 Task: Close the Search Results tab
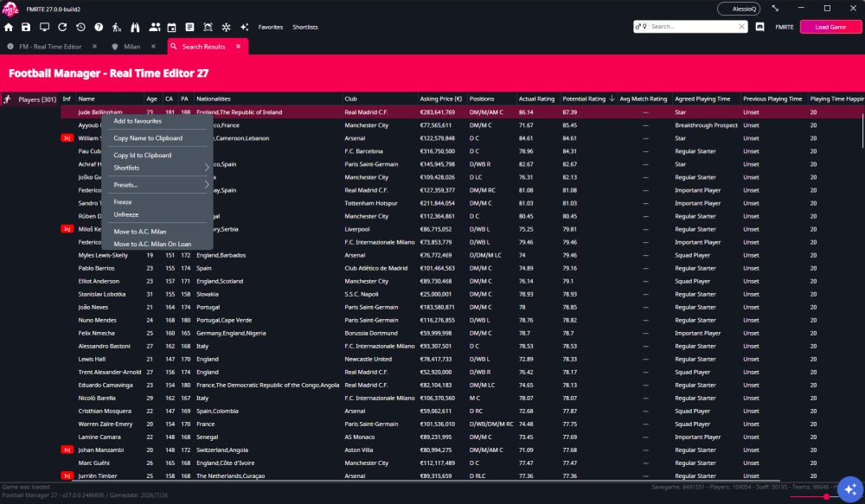coord(239,47)
